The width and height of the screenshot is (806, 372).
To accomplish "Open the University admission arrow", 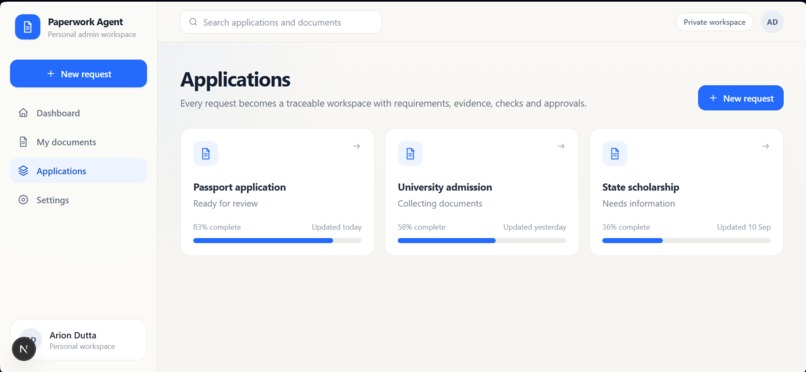I will coord(561,146).
